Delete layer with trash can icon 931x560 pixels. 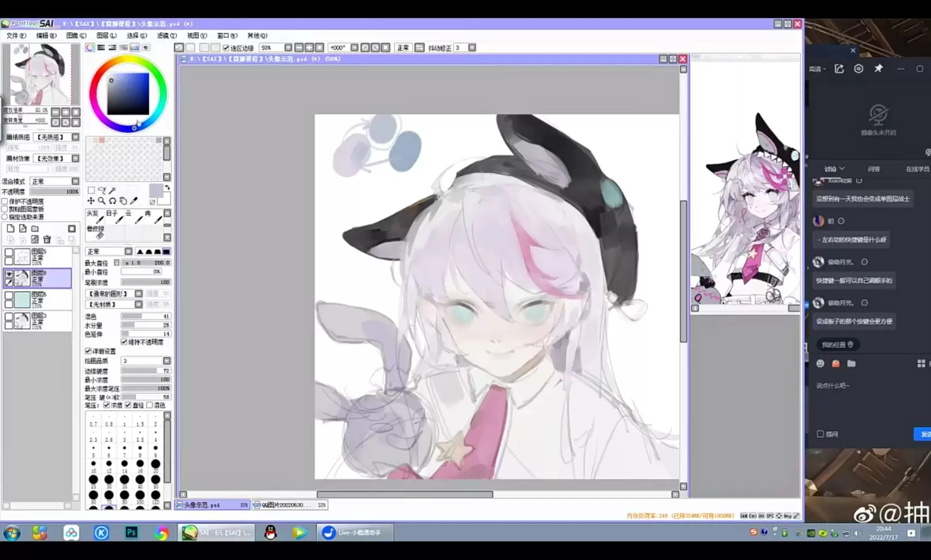pos(47,240)
